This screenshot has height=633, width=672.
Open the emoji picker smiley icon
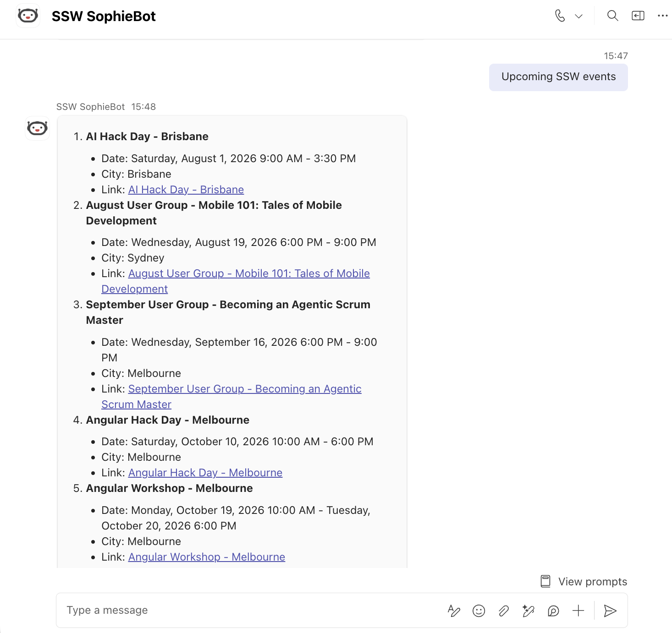tap(479, 611)
